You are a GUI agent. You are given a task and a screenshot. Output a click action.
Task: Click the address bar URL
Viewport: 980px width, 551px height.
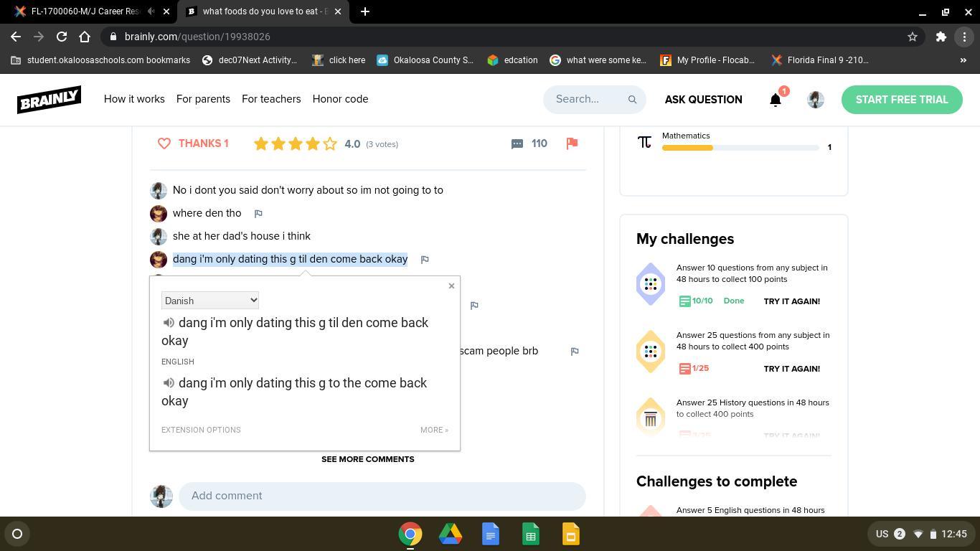pyautogui.click(x=197, y=37)
